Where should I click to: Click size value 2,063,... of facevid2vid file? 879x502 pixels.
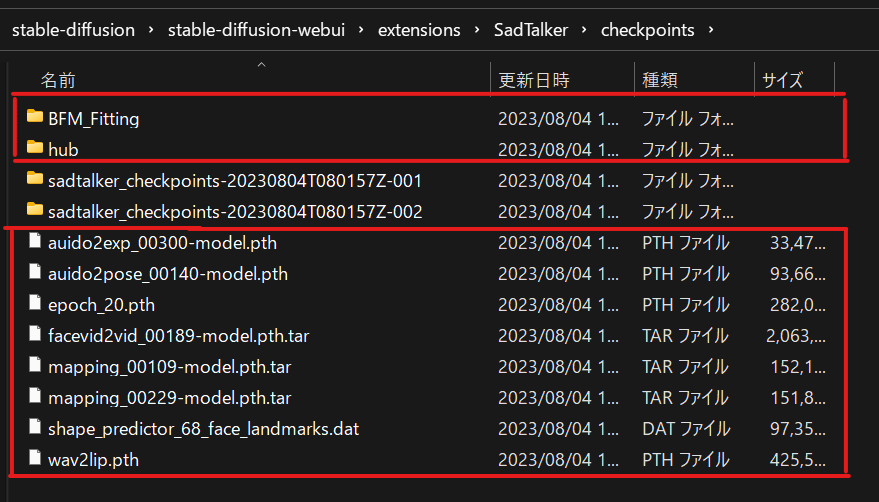click(x=795, y=336)
